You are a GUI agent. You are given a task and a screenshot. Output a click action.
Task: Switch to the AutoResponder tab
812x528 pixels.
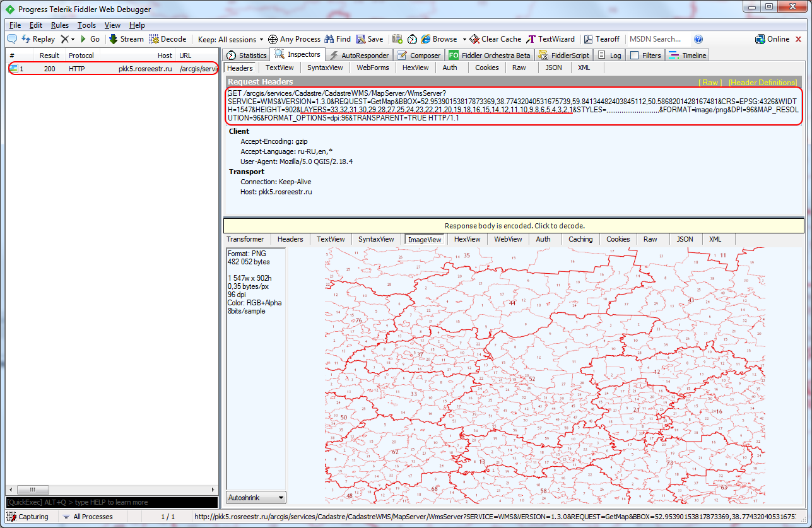360,56
